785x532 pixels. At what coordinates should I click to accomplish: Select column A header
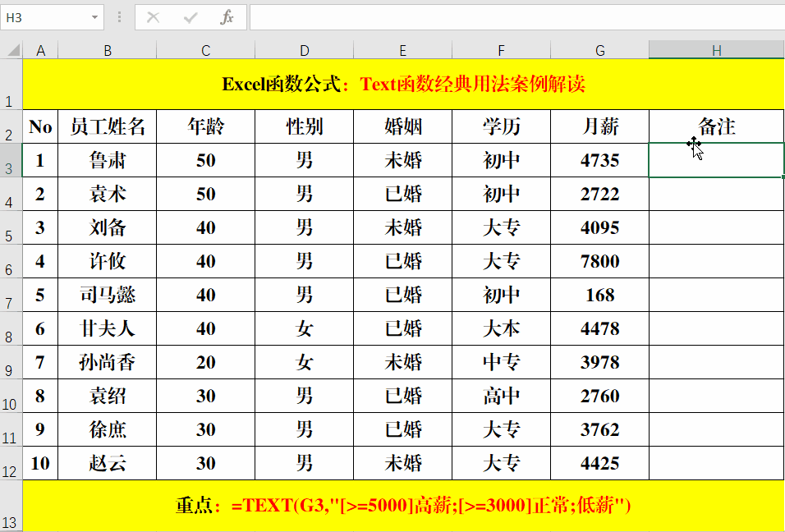[x=40, y=50]
